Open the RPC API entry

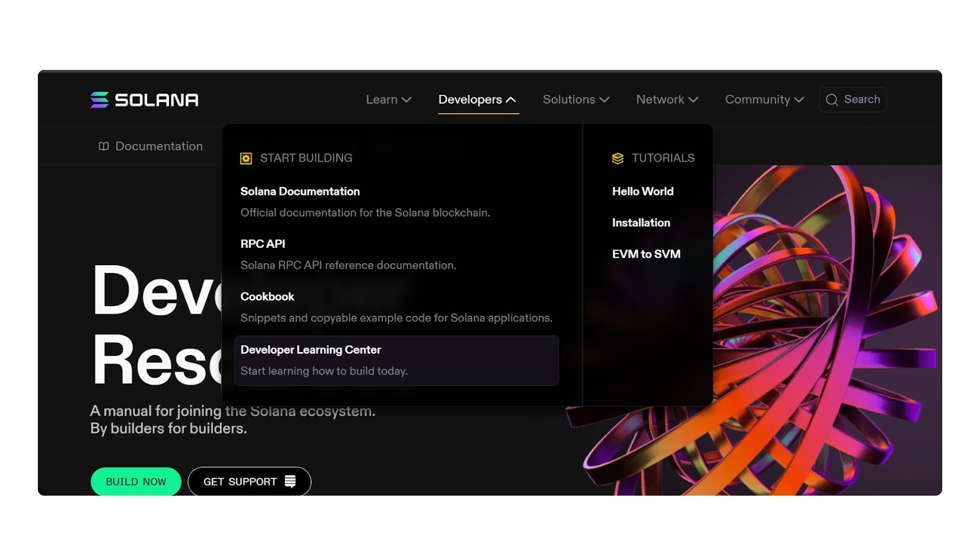tap(263, 244)
